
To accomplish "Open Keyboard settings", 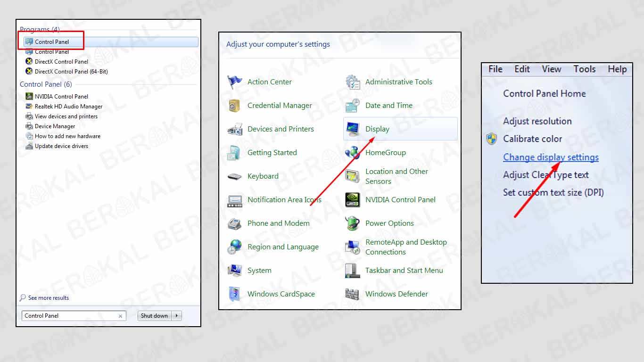I will coord(263,176).
